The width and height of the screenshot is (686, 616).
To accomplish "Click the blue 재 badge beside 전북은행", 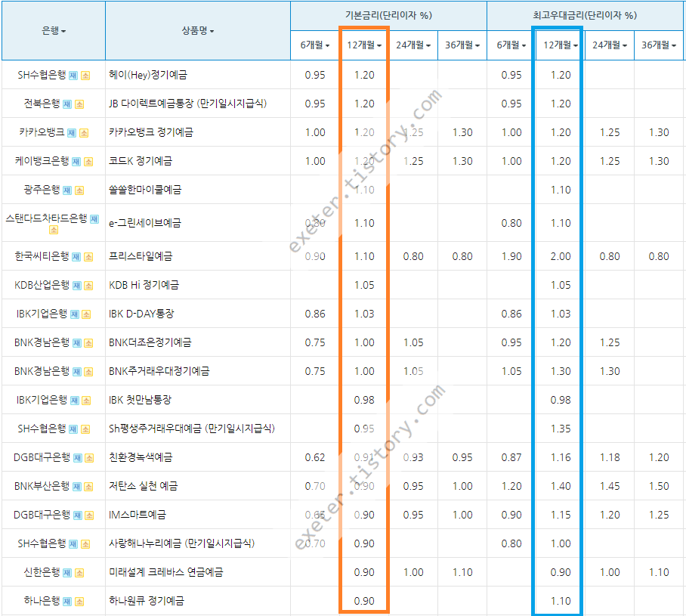I will pos(67,104).
